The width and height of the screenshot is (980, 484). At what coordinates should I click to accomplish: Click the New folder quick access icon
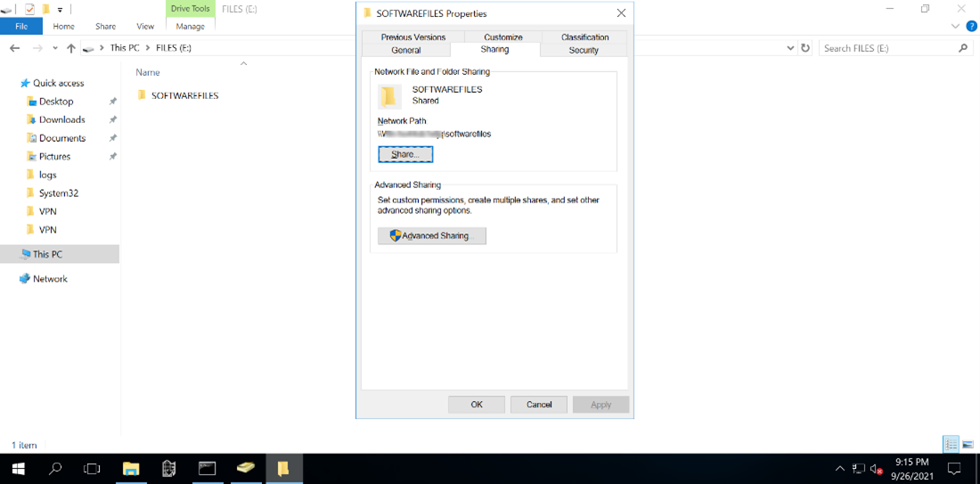(45, 10)
